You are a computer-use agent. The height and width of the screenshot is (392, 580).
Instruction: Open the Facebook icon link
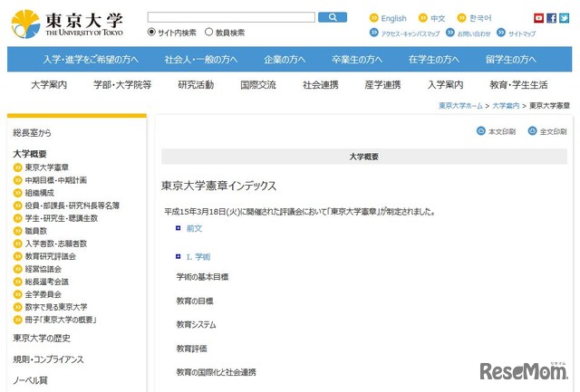point(552,18)
